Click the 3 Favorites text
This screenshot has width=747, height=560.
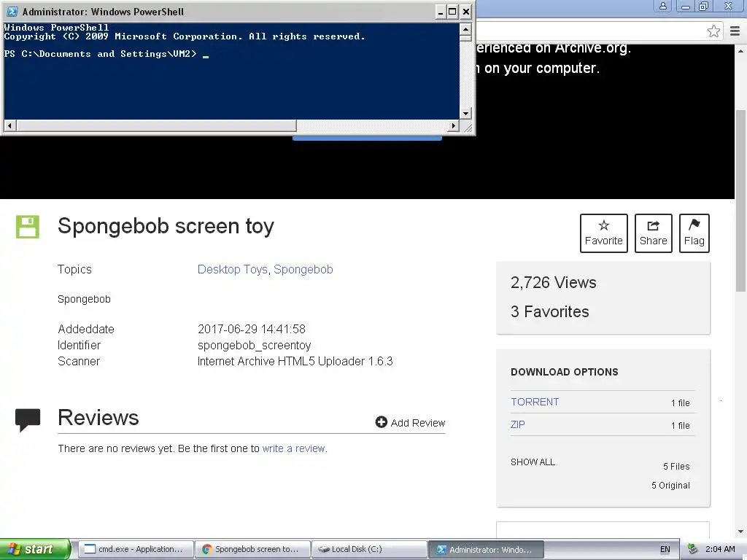[550, 311]
